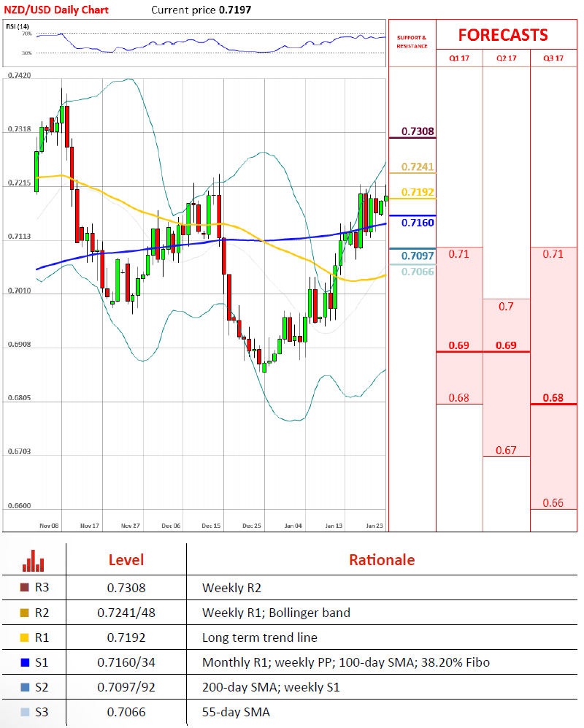Click the Monthly R1; weekly PP rationale row
584x728 pixels.
coord(346,662)
